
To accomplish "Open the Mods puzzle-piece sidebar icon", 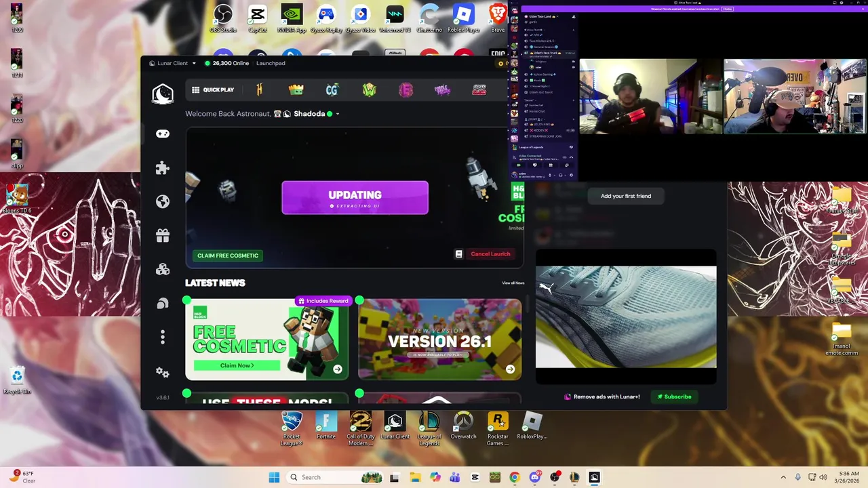I will pyautogui.click(x=163, y=167).
